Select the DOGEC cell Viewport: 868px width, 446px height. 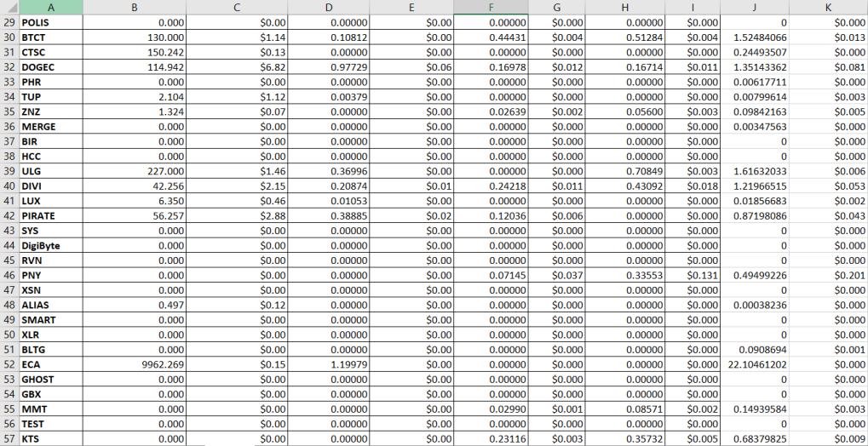click(51, 67)
